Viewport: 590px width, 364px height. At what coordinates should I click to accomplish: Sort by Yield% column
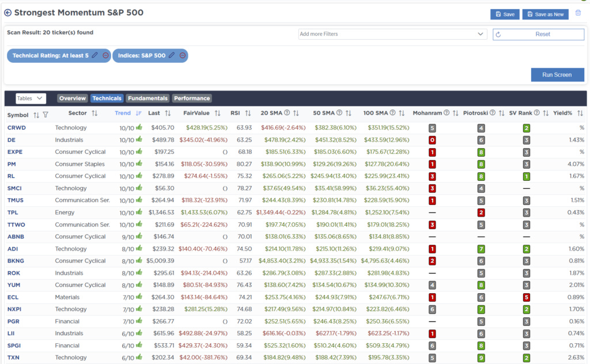pos(580,113)
